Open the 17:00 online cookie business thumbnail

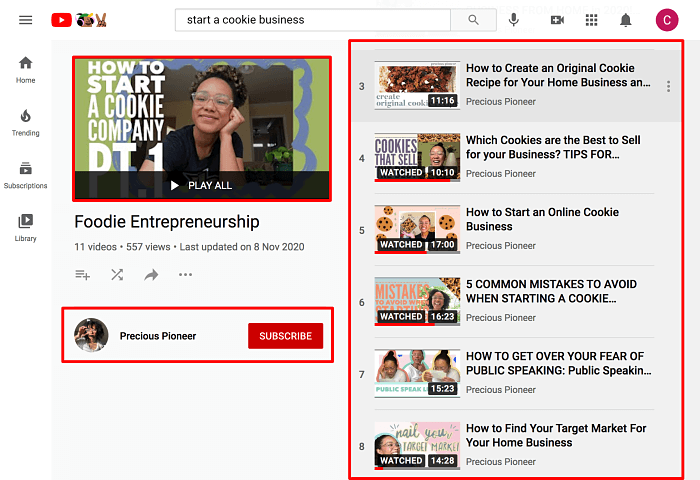click(417, 230)
